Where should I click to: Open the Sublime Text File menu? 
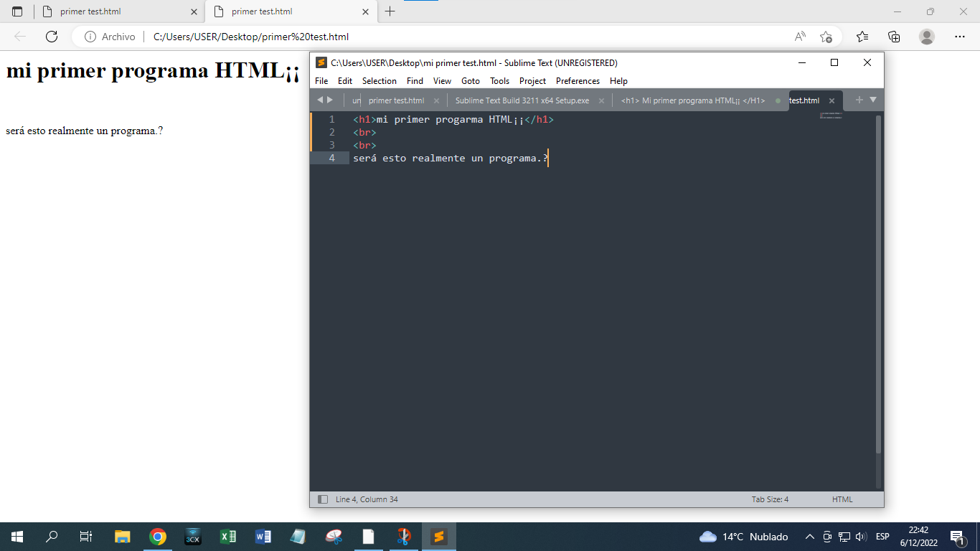coord(321,81)
